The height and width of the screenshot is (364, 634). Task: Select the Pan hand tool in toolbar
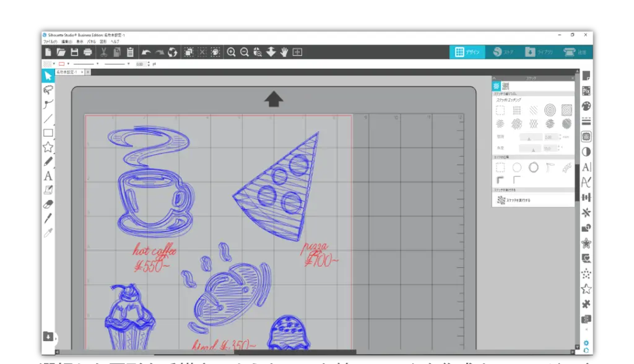point(284,53)
